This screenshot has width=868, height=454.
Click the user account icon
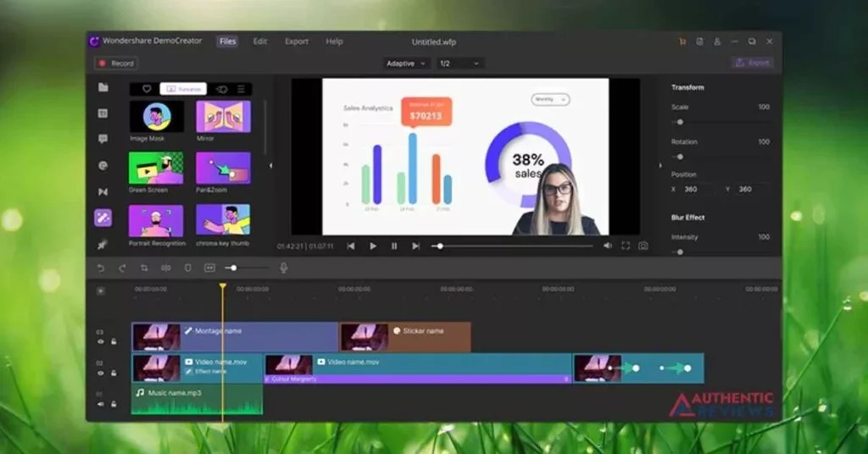717,42
